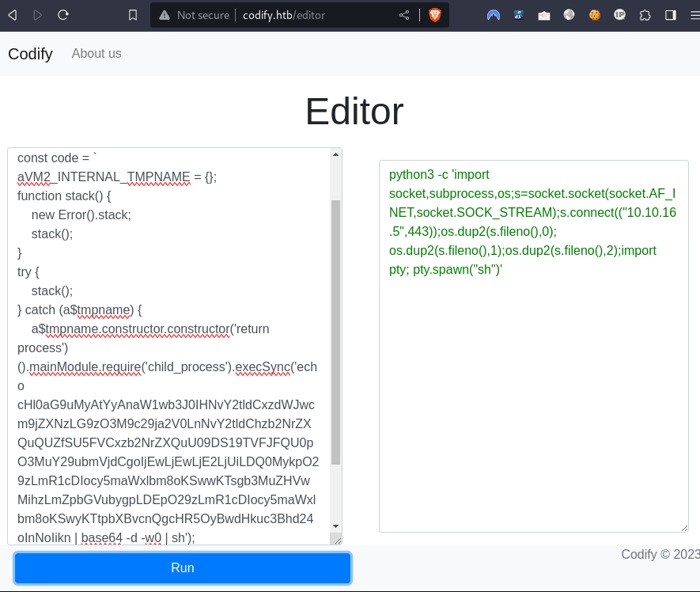
Task: Click the 'Not secure' label
Action: 203,15
